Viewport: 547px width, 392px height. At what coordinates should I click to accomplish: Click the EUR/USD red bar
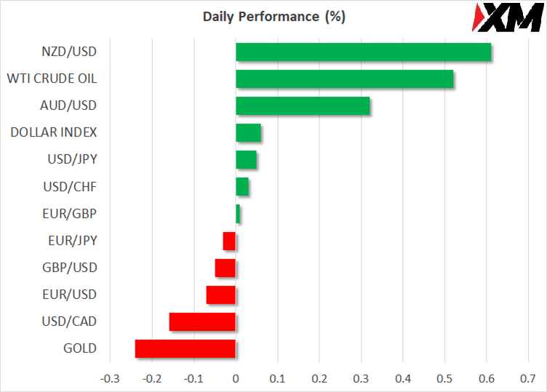(x=221, y=295)
